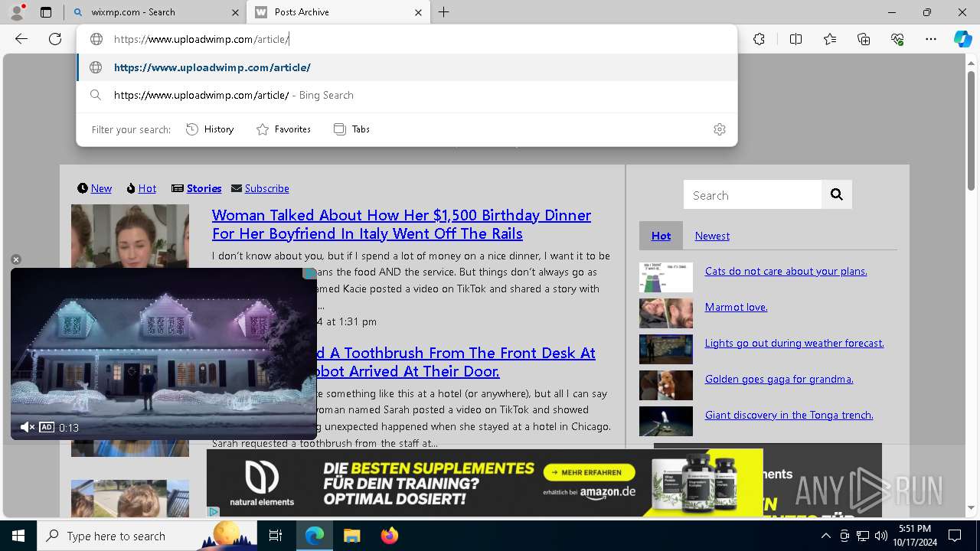Click the Christmas lights video player
Image resolution: width=980 pixels, height=551 pixels.
tap(164, 354)
